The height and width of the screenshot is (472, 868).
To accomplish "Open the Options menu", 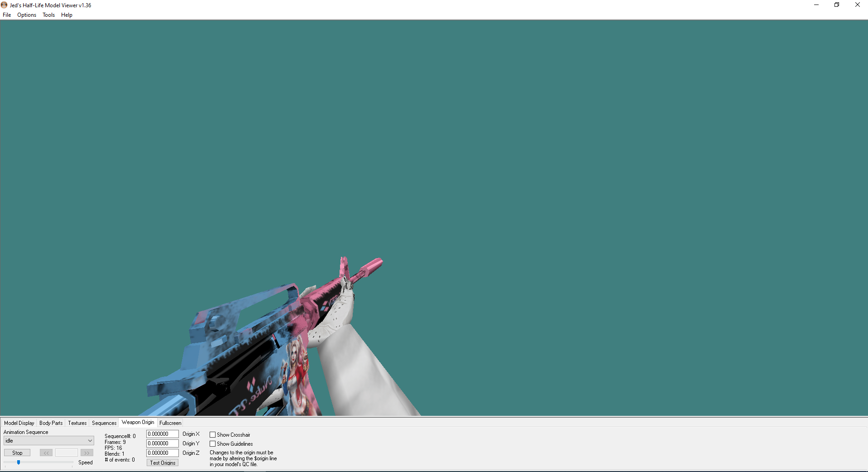I will pyautogui.click(x=27, y=15).
